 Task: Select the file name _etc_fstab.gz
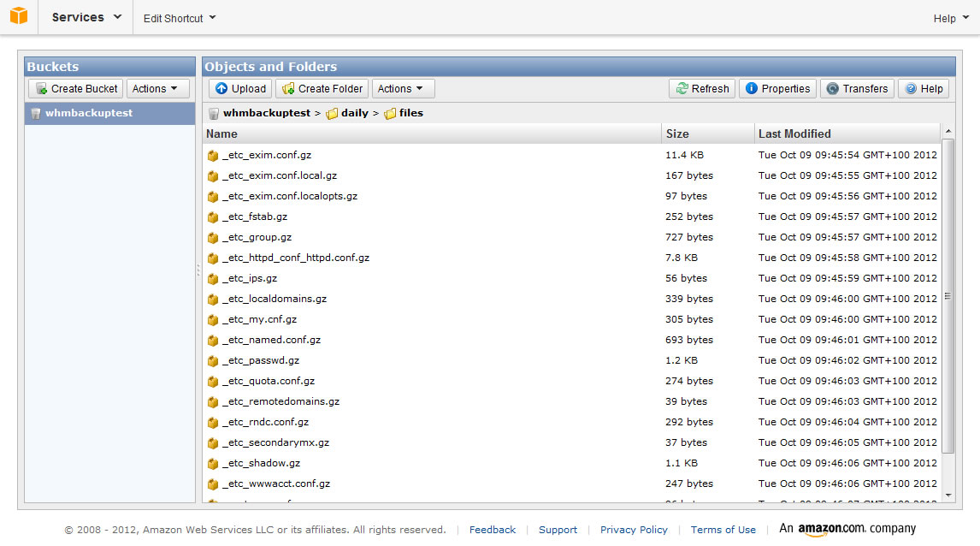[255, 217]
